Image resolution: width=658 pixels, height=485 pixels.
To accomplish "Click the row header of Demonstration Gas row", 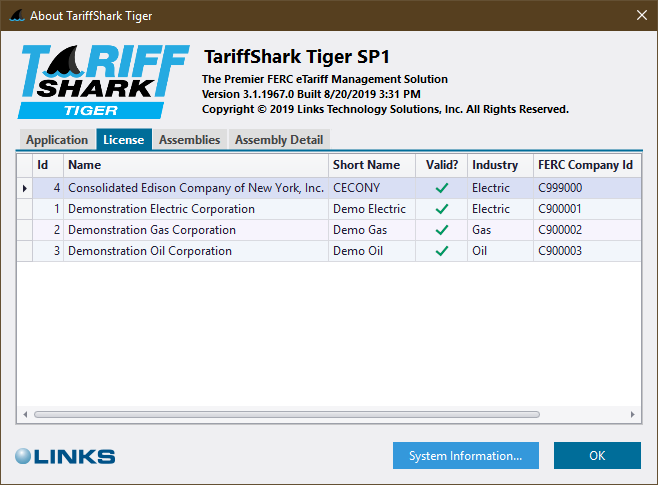I will tap(25, 230).
